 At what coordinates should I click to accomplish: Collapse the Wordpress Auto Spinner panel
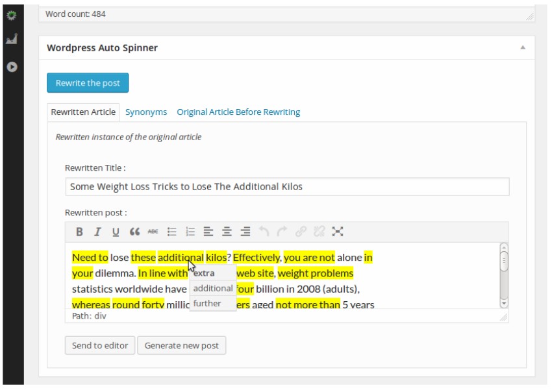click(523, 47)
